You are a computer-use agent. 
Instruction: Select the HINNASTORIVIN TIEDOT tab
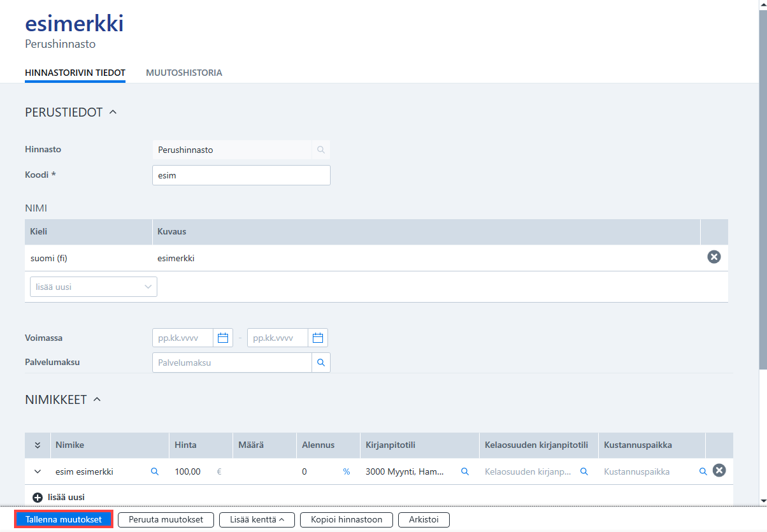tap(75, 73)
